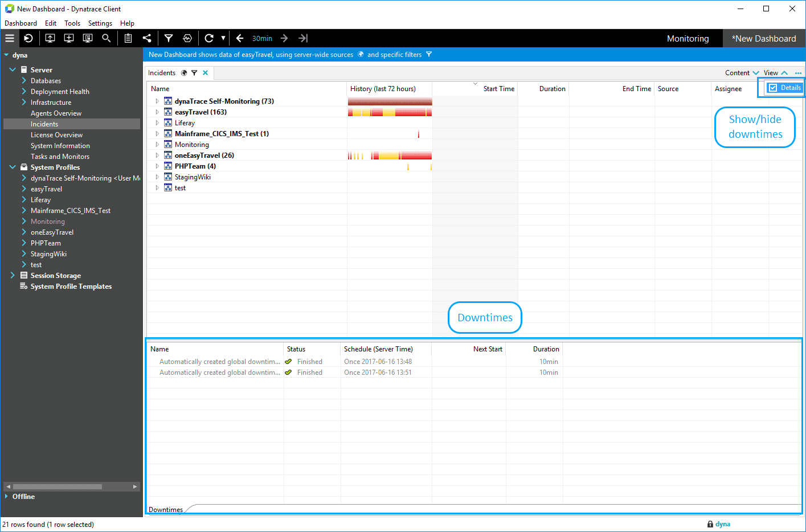
Task: Click the new dashboard monitor-with-plus icon
Action: pyautogui.click(x=69, y=38)
